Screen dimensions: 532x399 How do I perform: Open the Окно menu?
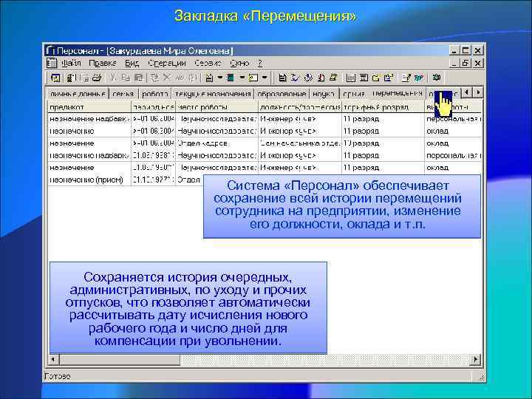239,63
